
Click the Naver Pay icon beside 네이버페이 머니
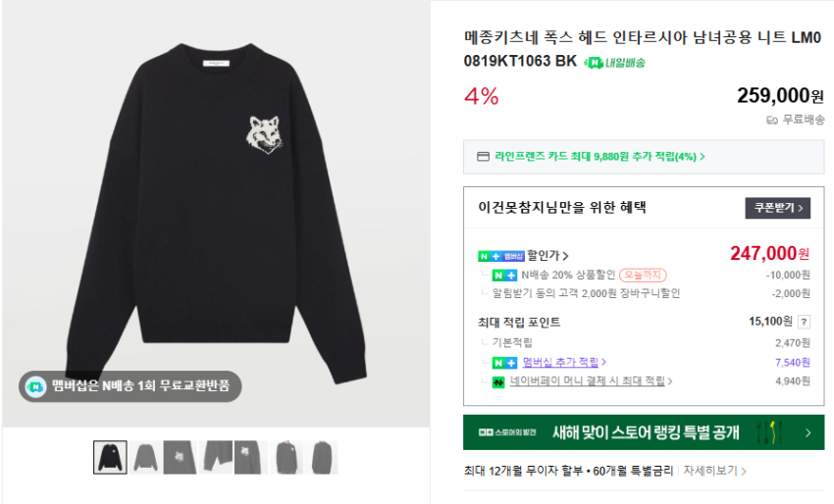click(x=498, y=381)
